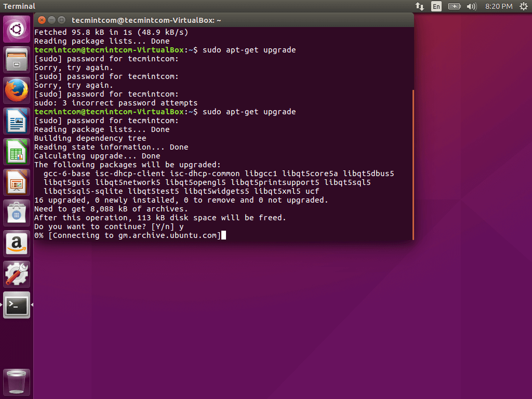The width and height of the screenshot is (532, 399).
Task: Open LibreOffice Impress
Action: pyautogui.click(x=16, y=182)
